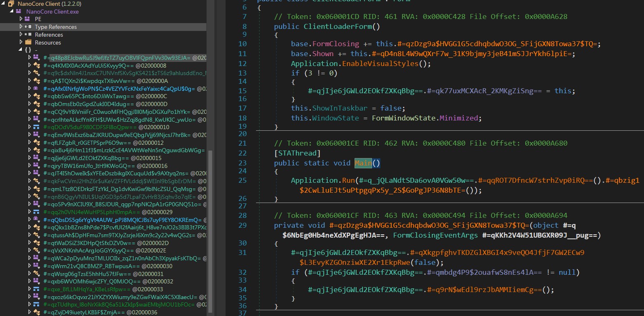Expand the #=qixBu4j6Hm11f3 class arrow

(29, 150)
